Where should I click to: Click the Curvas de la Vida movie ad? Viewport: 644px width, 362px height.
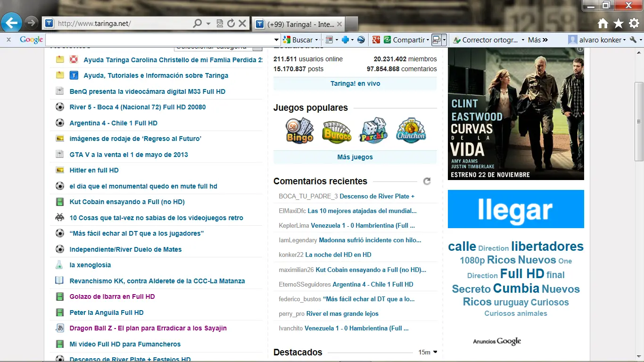coord(516,114)
